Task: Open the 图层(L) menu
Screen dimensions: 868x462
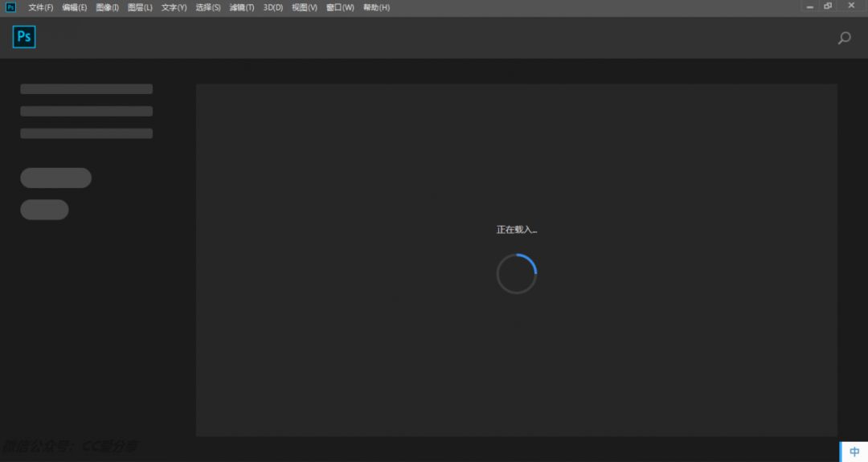Action: tap(140, 8)
